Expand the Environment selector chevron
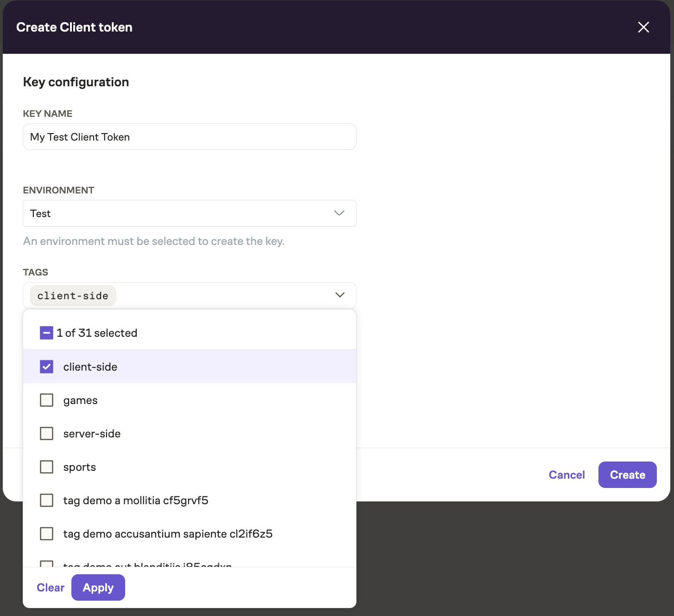 pyautogui.click(x=339, y=213)
